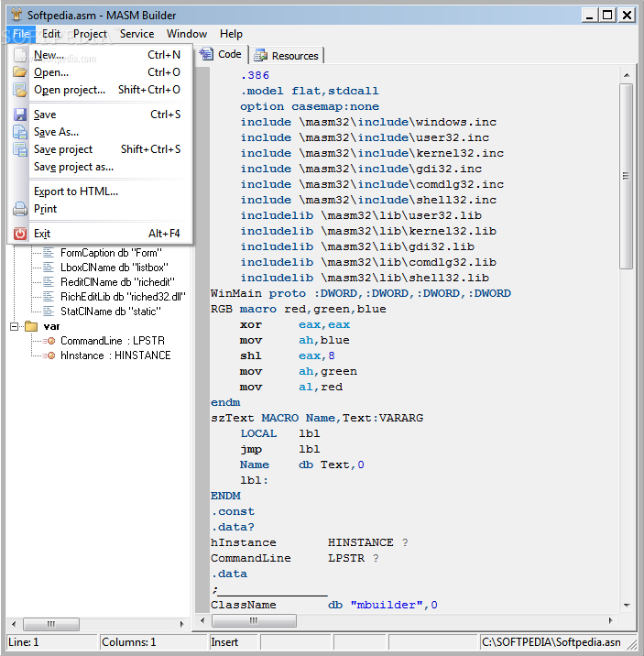Click the .386 line in code editor

point(255,75)
